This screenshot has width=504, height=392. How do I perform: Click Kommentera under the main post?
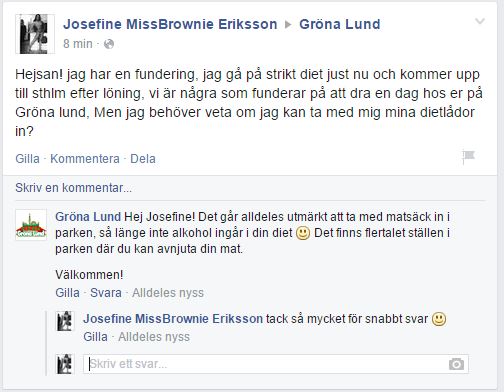tap(85, 159)
